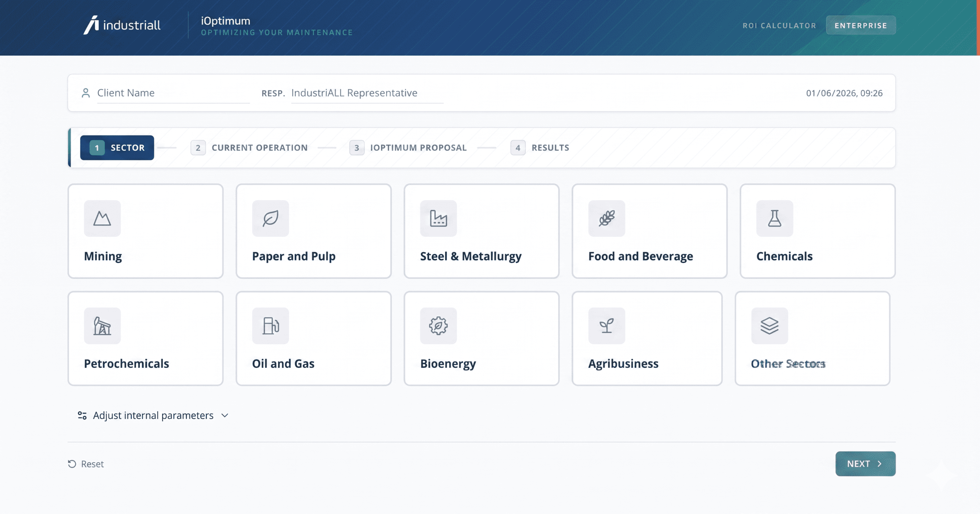Click the NEXT button
Viewport: 980px width, 514px height.
click(x=866, y=464)
